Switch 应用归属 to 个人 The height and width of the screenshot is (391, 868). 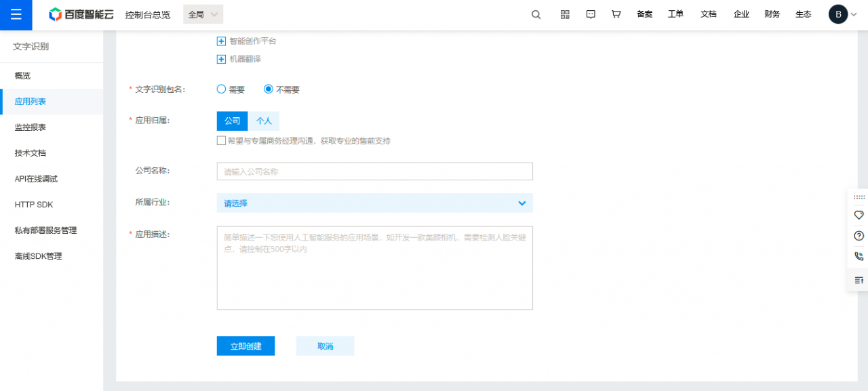(263, 121)
